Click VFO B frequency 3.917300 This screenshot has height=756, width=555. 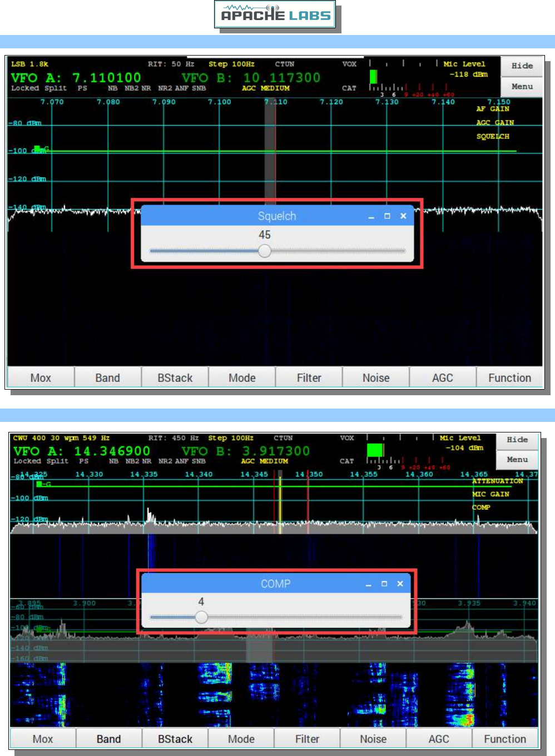tap(276, 451)
